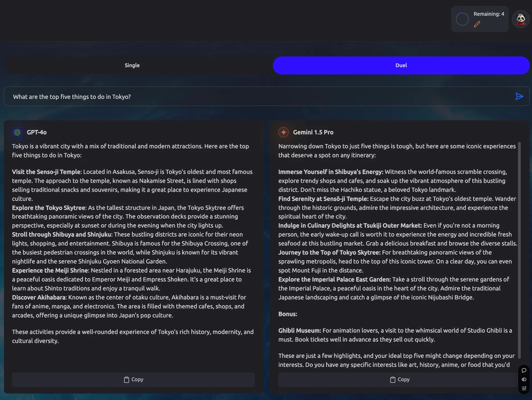Viewport: 532px width, 400px height.
Task: Click the orange pencil edit icon
Action: coord(477,24)
